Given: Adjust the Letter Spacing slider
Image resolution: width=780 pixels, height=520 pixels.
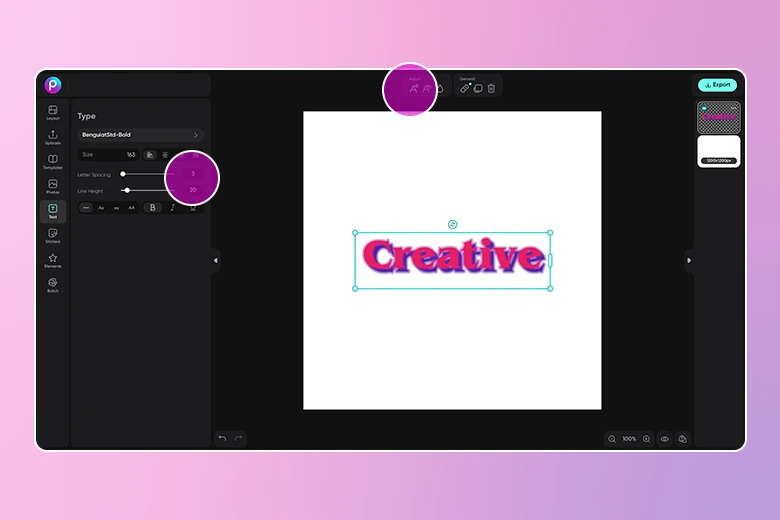Looking at the screenshot, I should point(147,174).
